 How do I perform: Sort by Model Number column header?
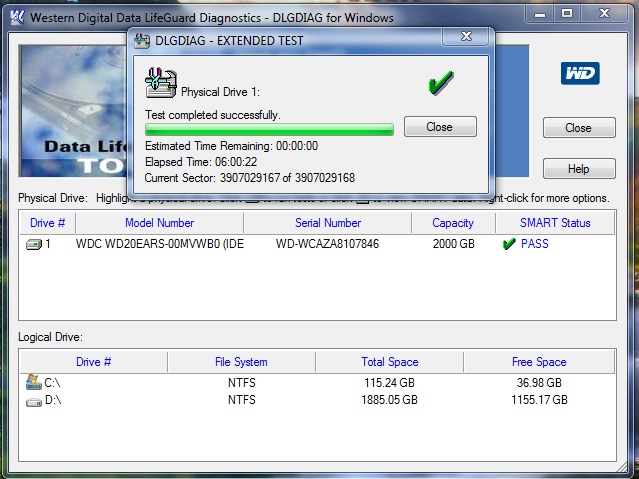tap(159, 223)
